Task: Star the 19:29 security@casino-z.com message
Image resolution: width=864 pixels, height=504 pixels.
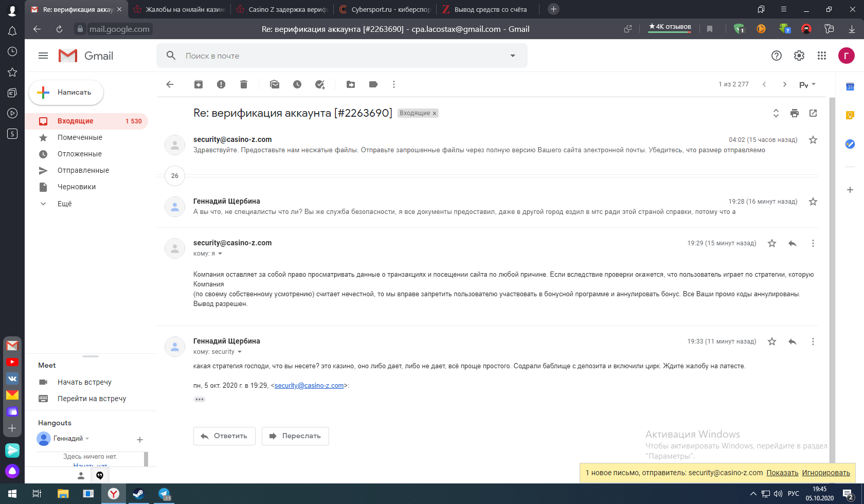Action: coord(772,243)
